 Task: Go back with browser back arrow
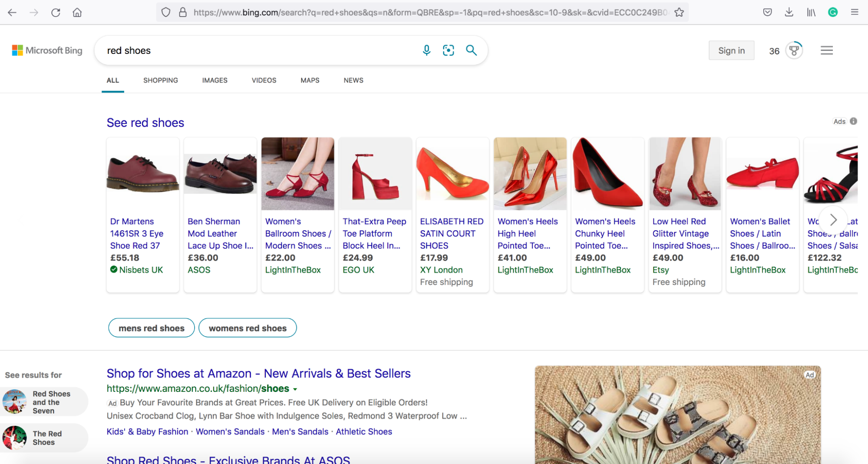pyautogui.click(x=12, y=12)
